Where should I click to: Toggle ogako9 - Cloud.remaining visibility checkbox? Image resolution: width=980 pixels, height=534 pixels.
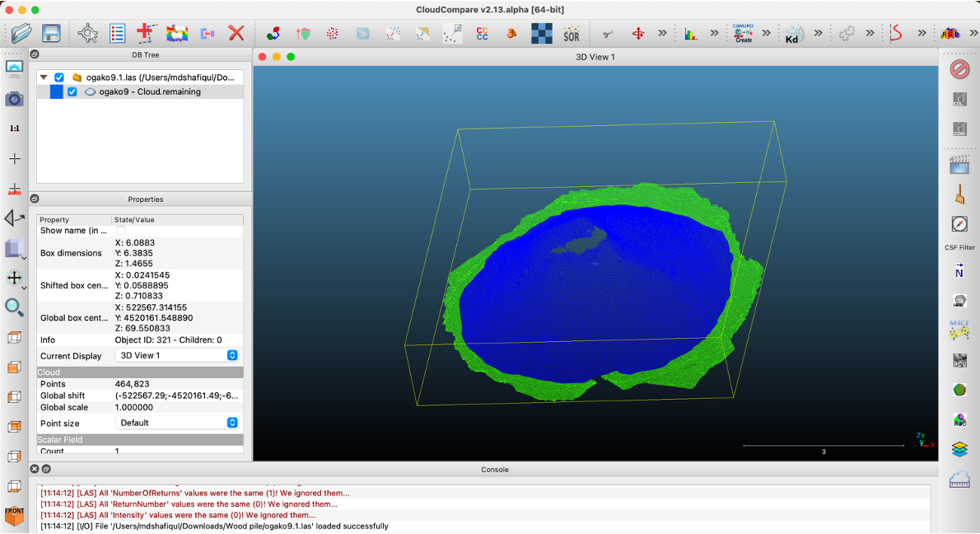click(72, 92)
